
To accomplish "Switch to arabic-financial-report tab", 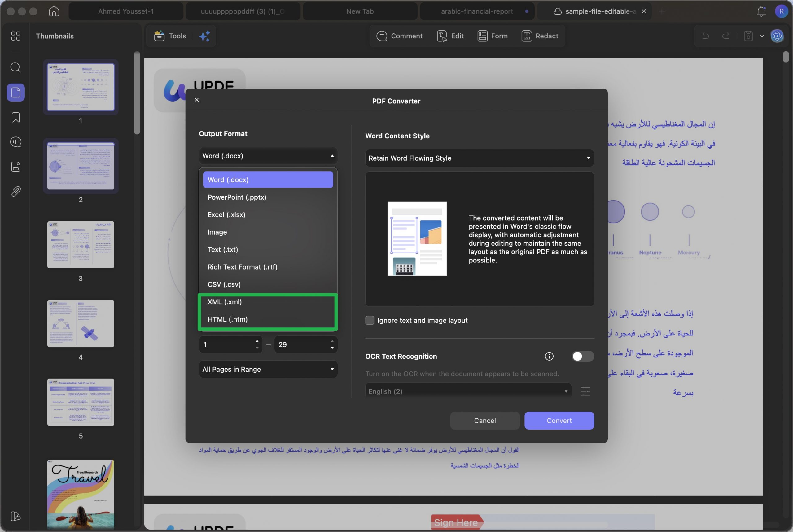I will click(x=477, y=11).
